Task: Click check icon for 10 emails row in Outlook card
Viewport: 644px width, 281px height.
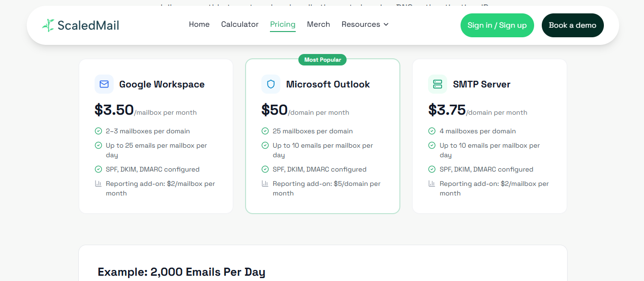Action: 265,145
